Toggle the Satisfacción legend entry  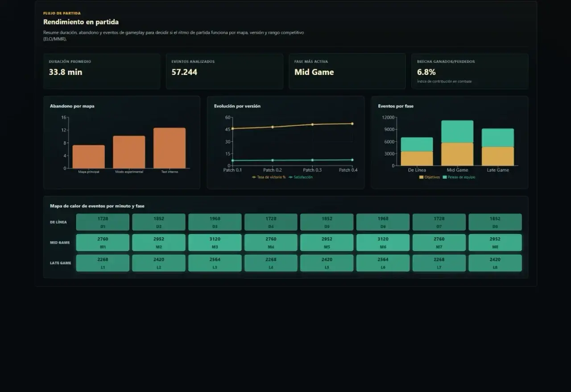[301, 177]
